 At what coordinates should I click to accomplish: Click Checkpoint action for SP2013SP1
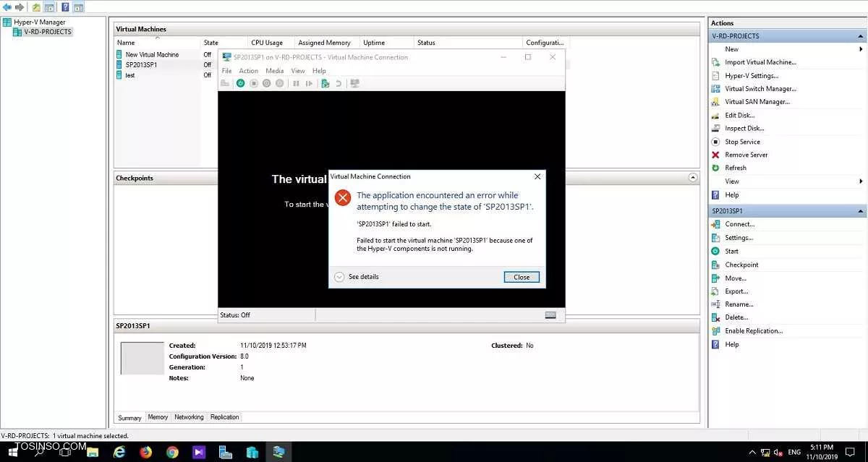pyautogui.click(x=741, y=265)
